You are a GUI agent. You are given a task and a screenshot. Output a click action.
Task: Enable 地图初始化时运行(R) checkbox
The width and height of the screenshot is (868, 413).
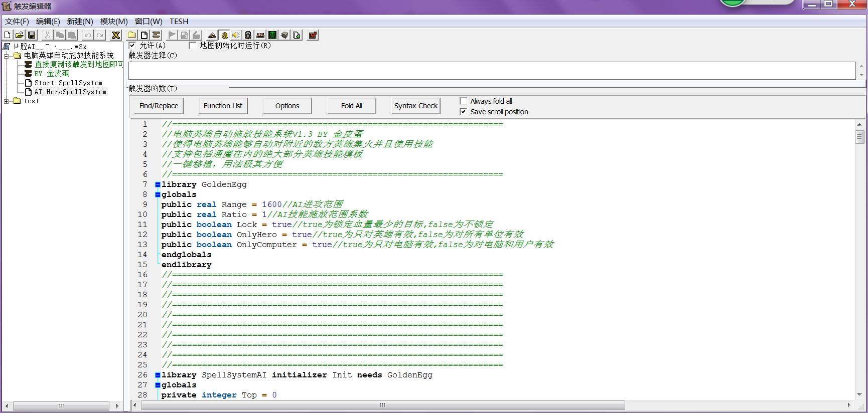(x=193, y=46)
